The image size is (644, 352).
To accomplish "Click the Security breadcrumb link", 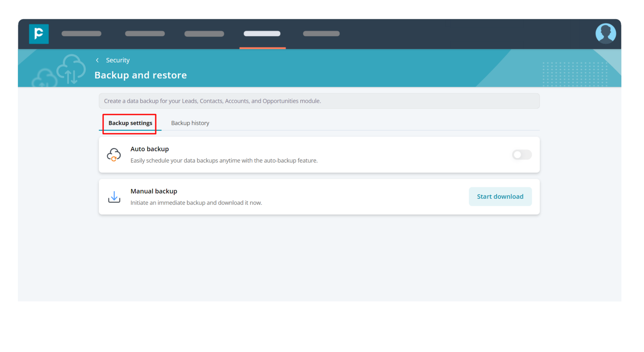I will 118,60.
